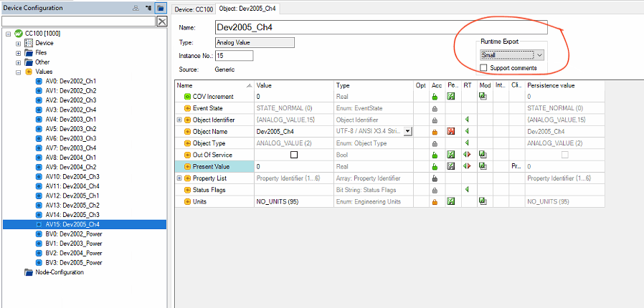Image resolution: width=644 pixels, height=308 pixels.
Task: Open the Object Name type dropdown arrow
Action: [408, 131]
